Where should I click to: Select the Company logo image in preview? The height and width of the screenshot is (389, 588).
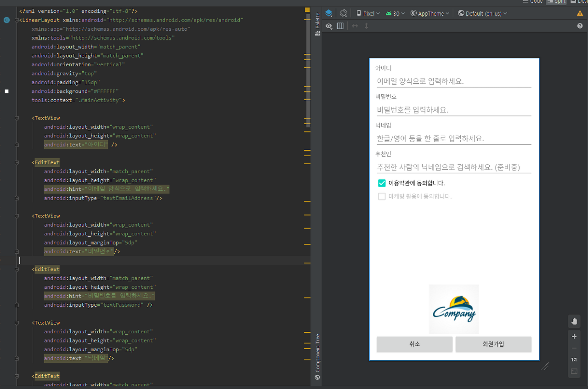click(x=454, y=309)
